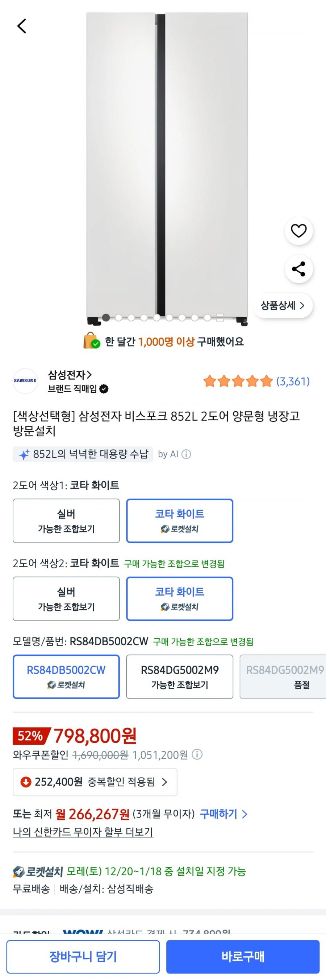Choose model RS84DG5002M9 가능한 조합보기

[179, 676]
